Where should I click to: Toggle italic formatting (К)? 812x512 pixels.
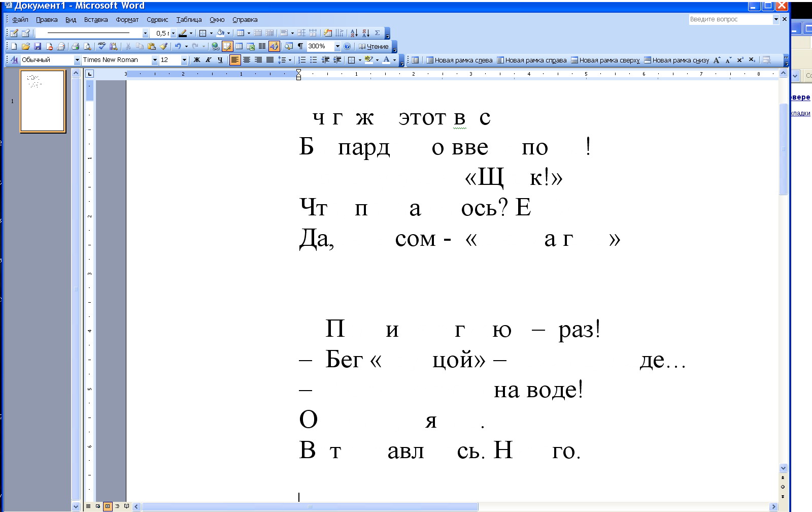pyautogui.click(x=208, y=60)
